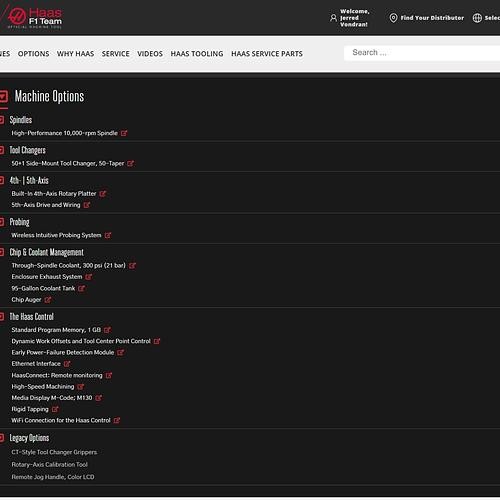Open external link icon for Enclosure Exhaust System
The height and width of the screenshot is (500, 500).
coord(88,277)
